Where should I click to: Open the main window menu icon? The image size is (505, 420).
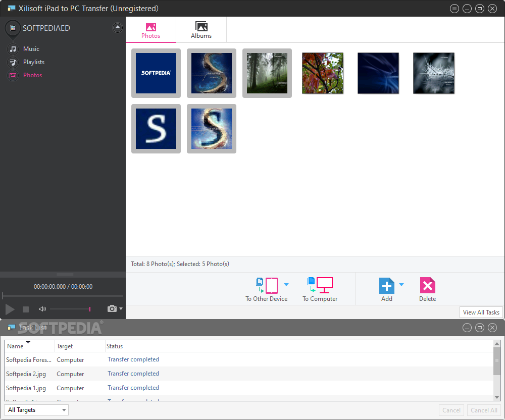454,9
